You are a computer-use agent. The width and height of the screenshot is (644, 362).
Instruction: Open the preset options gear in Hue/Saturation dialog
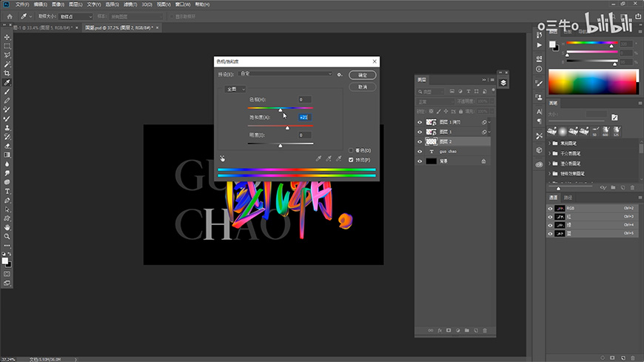click(x=339, y=74)
